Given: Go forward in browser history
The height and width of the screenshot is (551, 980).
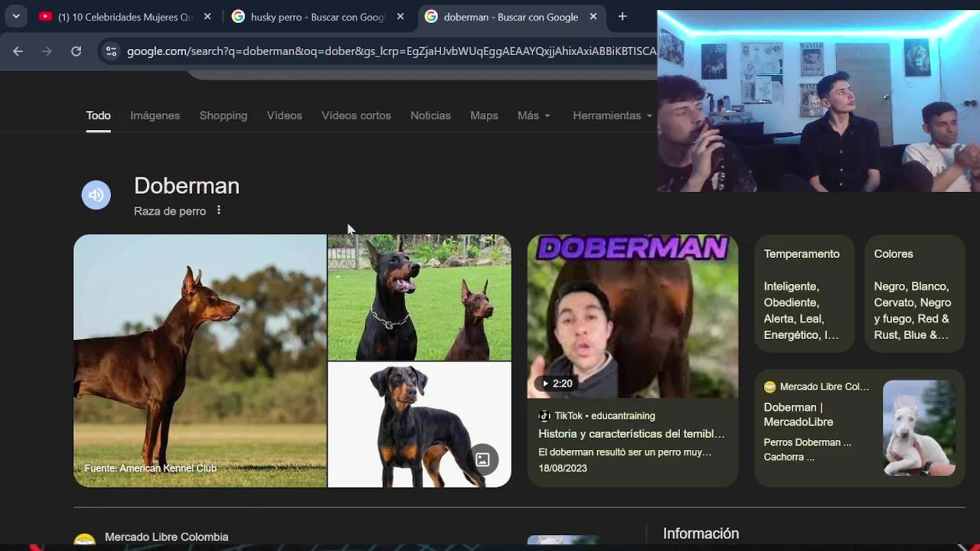Looking at the screenshot, I should tap(47, 51).
